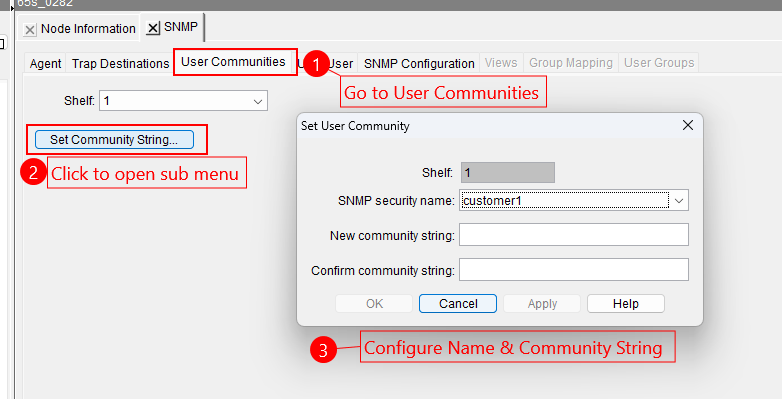Select the SNMP tab

pyautogui.click(x=181, y=27)
